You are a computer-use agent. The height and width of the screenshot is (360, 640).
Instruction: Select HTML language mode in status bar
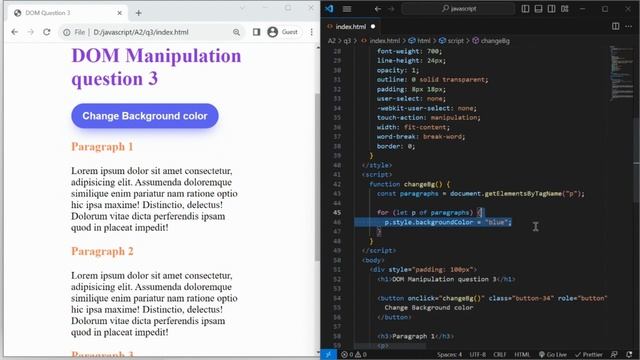[x=522, y=354]
